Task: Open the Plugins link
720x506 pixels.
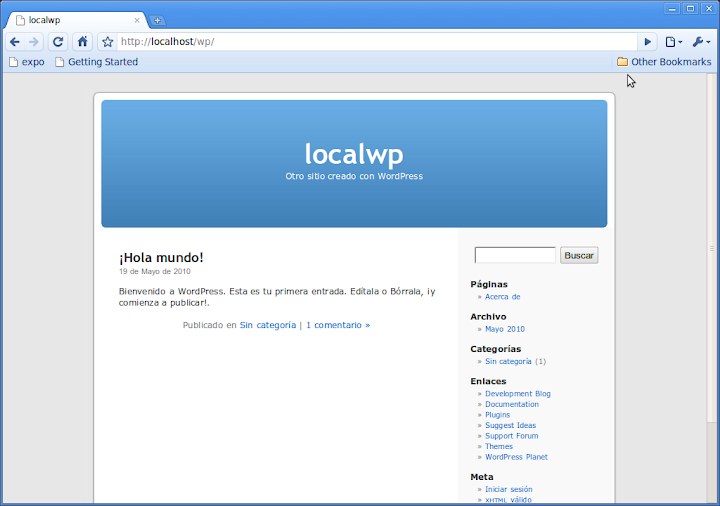Action: coord(498,415)
